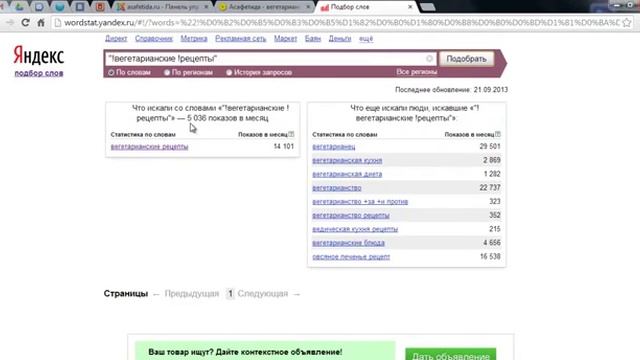This screenshot has width=640, height=360.
Task: Go to browser home page icon
Action: 41,23
